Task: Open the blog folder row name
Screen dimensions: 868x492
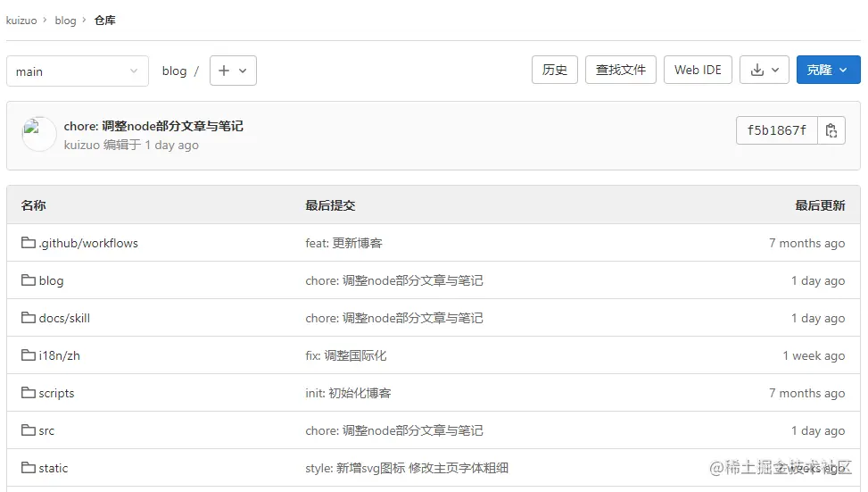Action: coord(51,281)
